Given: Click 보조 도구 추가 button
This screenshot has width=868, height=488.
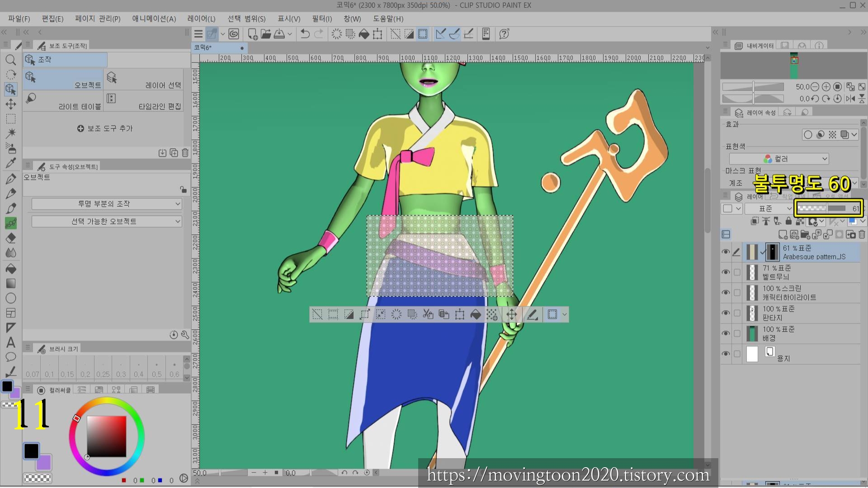Looking at the screenshot, I should [105, 128].
